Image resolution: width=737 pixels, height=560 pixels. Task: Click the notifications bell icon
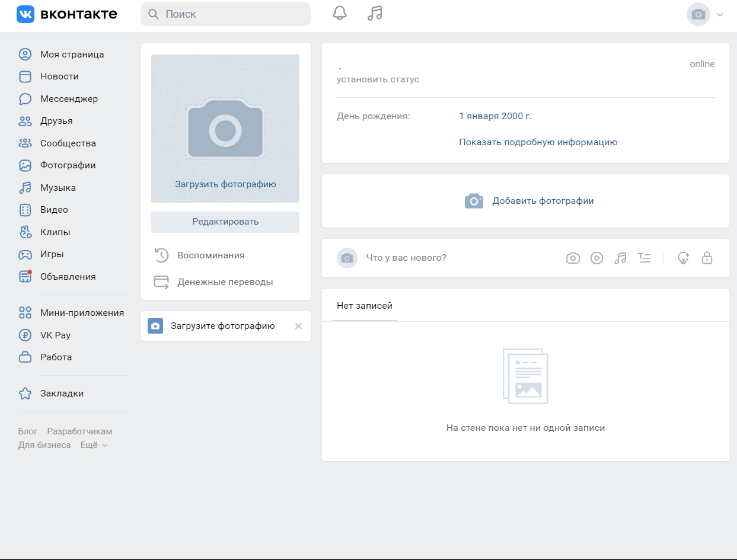coord(340,14)
